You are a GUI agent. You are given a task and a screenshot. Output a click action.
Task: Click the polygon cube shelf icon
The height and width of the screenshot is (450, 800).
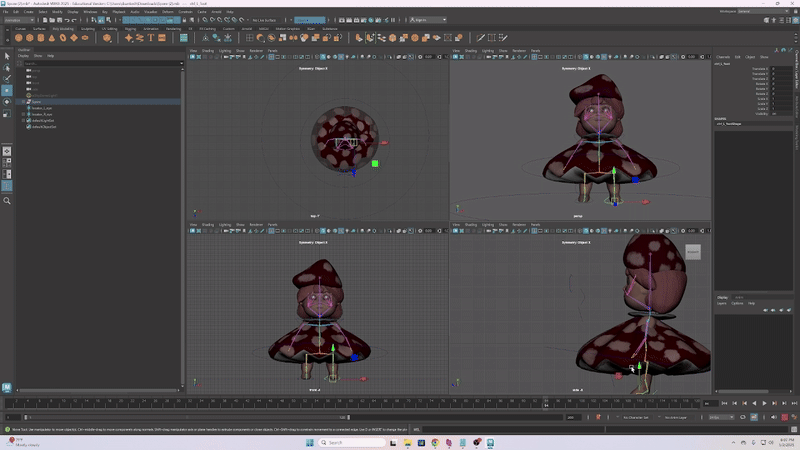[32, 38]
